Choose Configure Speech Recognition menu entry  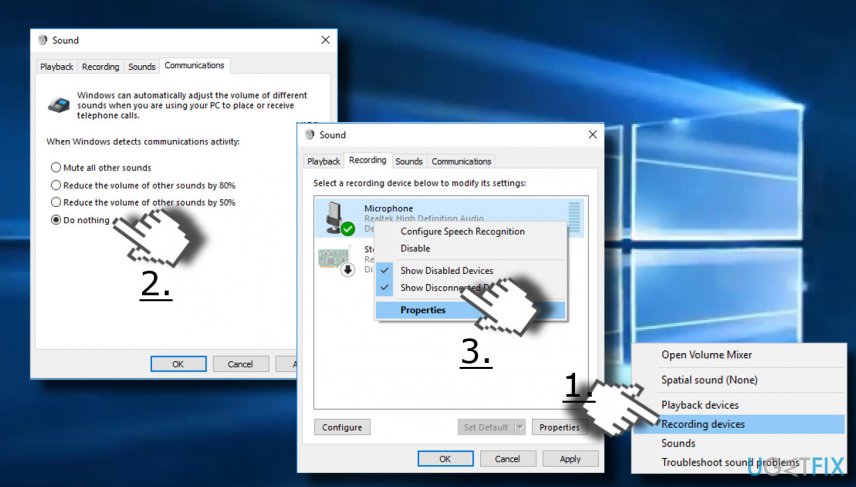(462, 231)
